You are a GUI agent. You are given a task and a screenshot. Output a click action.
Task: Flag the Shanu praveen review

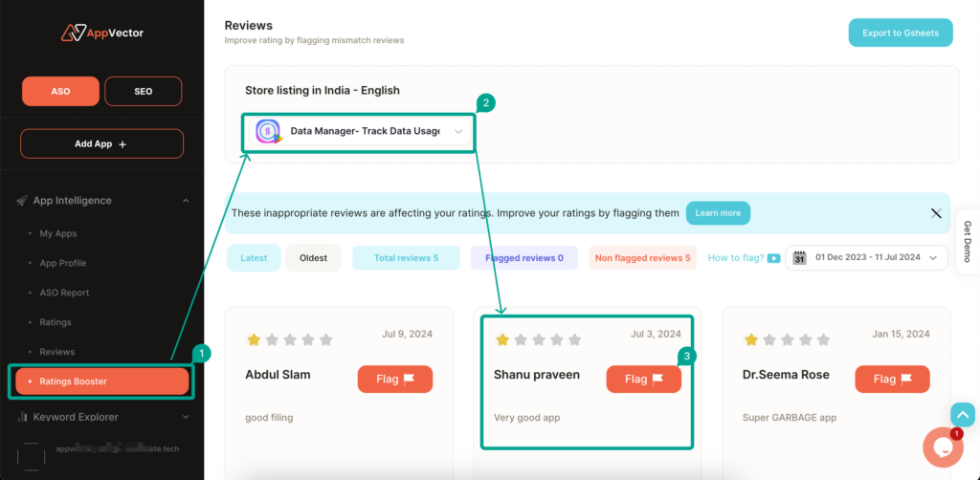(x=643, y=379)
